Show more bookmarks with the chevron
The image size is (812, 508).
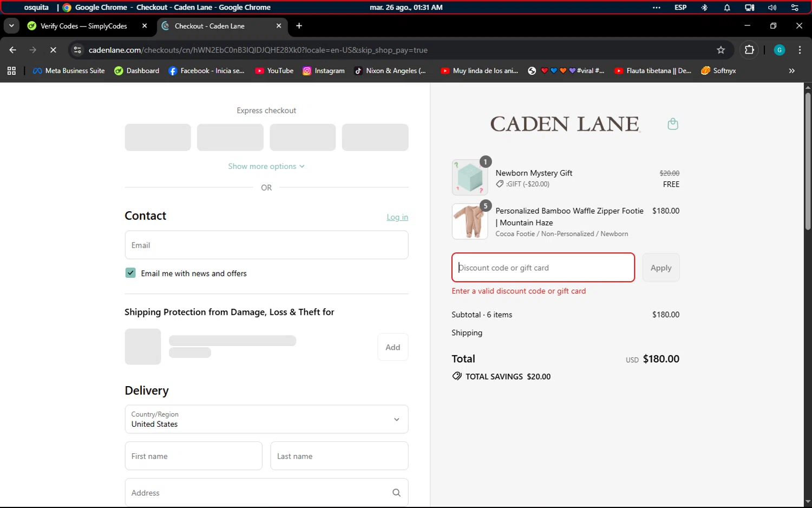(x=791, y=71)
